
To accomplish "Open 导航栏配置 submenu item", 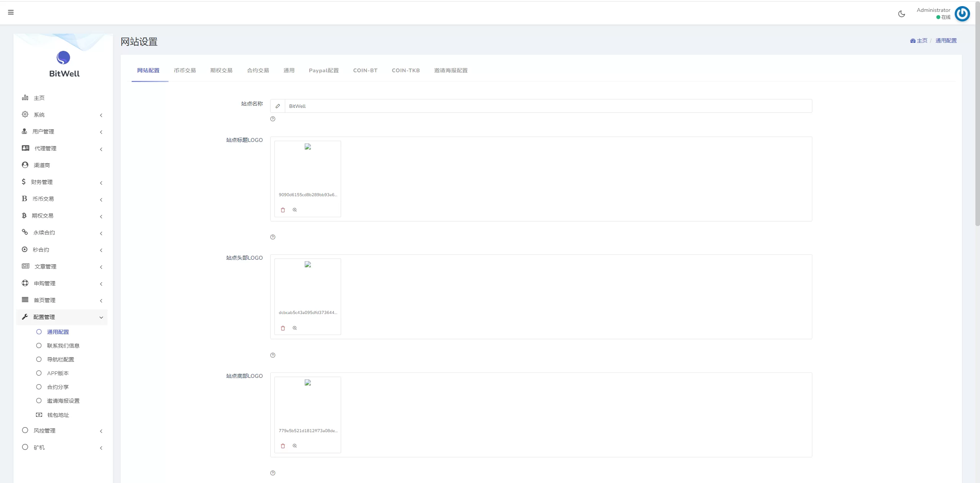I will coord(60,359).
